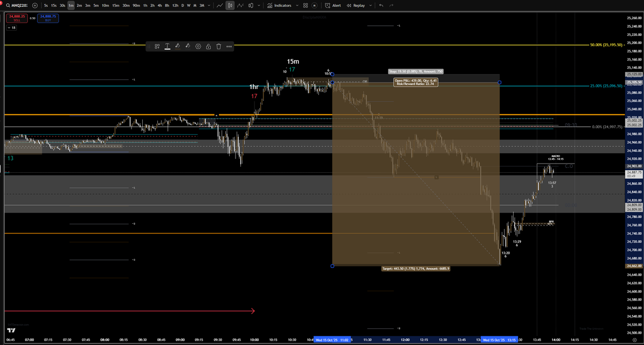Expand the time interval dropdown
This screenshot has height=345, width=644.
[209, 5]
